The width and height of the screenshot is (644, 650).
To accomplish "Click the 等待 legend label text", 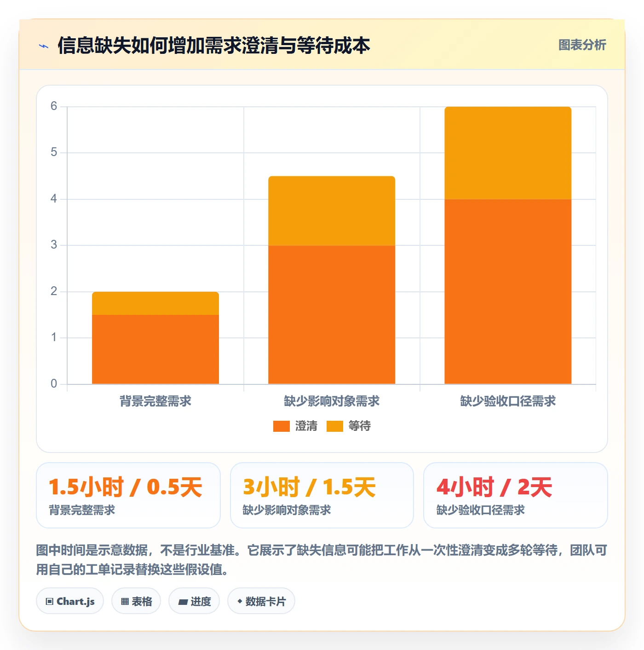I will tap(360, 426).
